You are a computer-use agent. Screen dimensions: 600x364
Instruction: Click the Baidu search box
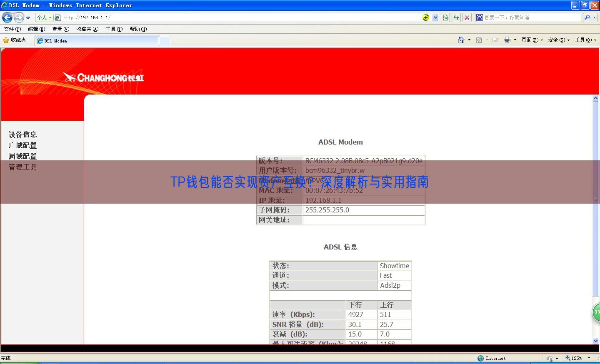532,17
